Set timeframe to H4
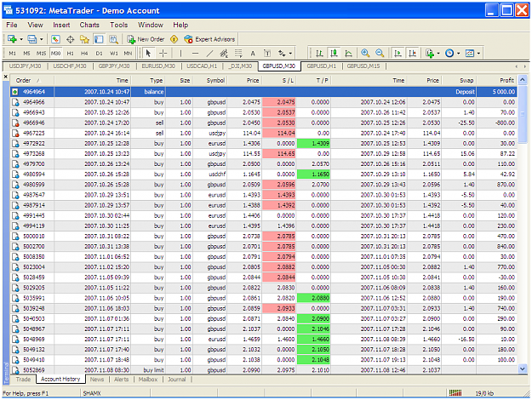This screenshot has width=532, height=400. [84, 54]
